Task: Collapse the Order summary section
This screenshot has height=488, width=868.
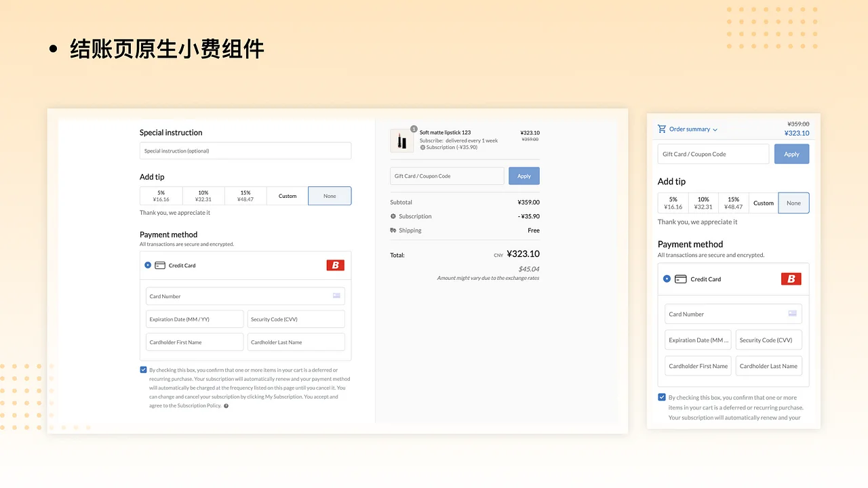Action: pos(714,129)
